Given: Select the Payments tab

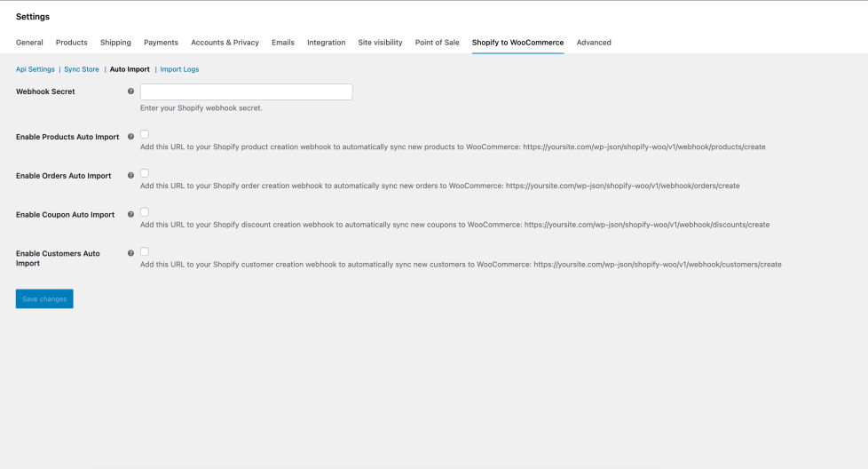Looking at the screenshot, I should point(161,43).
